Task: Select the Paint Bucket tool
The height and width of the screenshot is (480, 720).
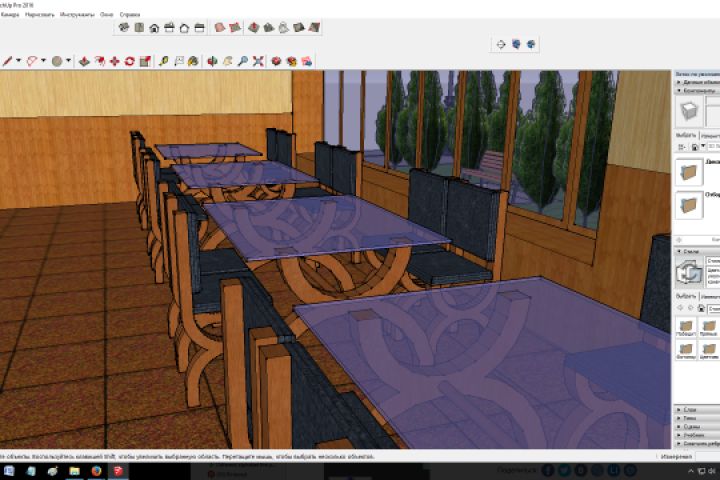Action: 193,61
